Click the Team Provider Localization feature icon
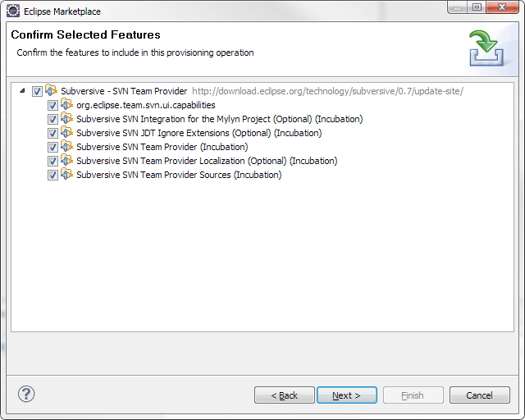Image resolution: width=525 pixels, height=420 pixels. [x=67, y=160]
